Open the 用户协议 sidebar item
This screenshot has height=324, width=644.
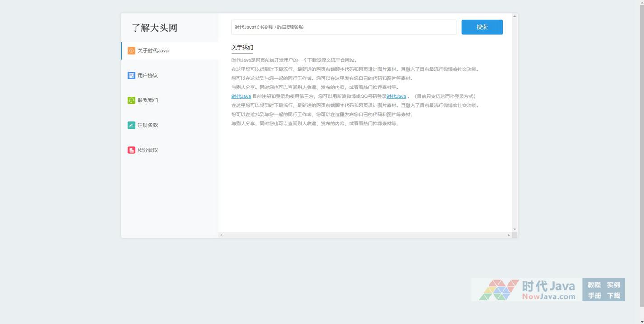(148, 76)
